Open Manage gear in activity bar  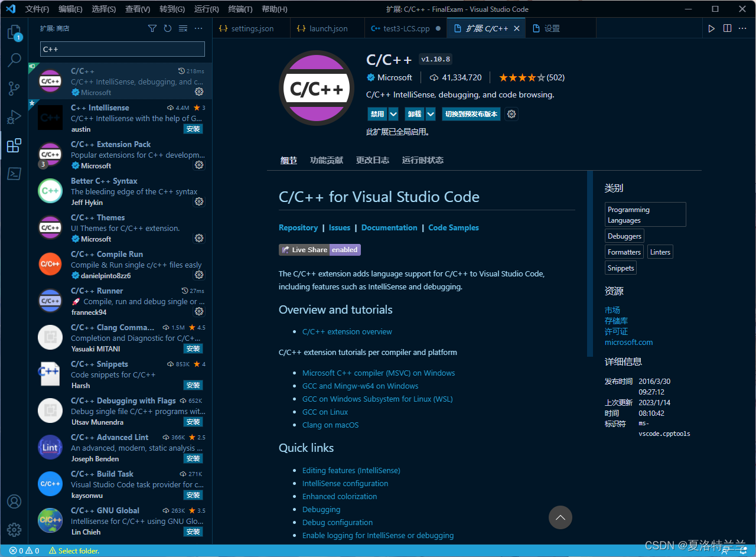[14, 529]
